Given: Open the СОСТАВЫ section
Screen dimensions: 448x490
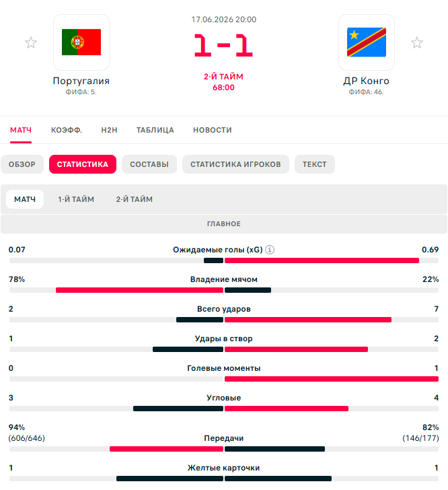Looking at the screenshot, I should pyautogui.click(x=149, y=164).
